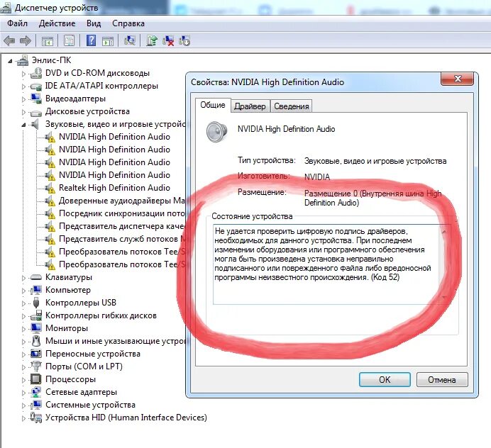Click the NVIDIA manufacturer value text
The image size is (491, 448).
(317, 177)
